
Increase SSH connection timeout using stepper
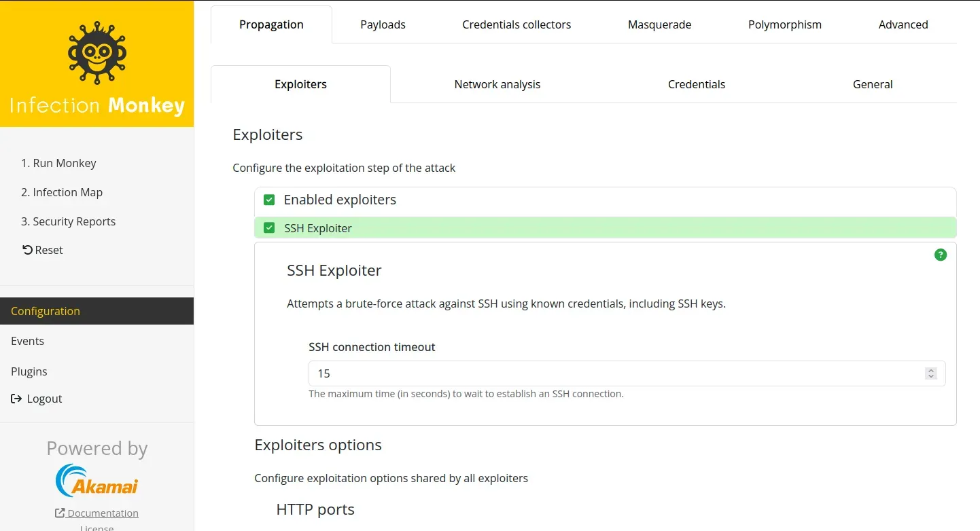[x=930, y=370]
